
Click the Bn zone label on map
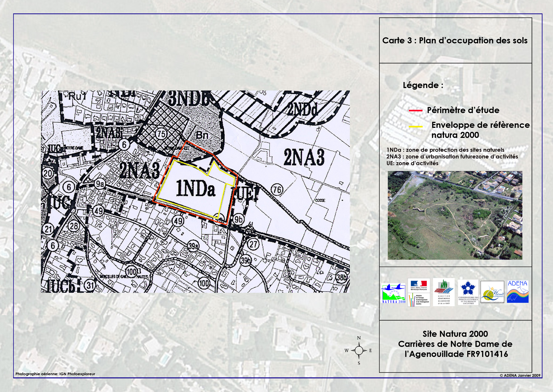pyautogui.click(x=202, y=135)
